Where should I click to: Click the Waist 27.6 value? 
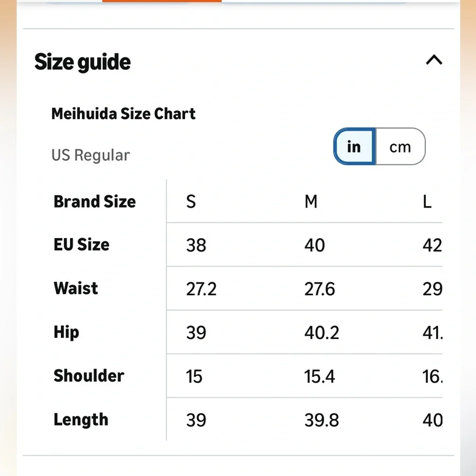320,289
